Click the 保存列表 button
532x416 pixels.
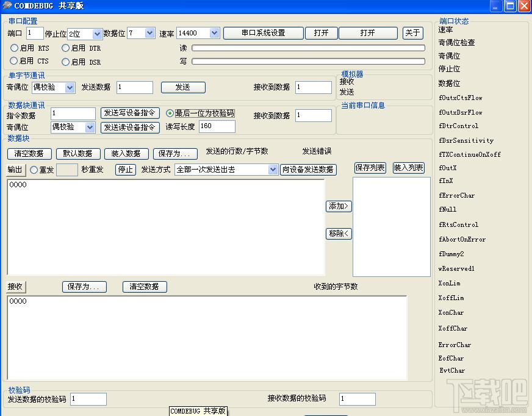coord(370,168)
